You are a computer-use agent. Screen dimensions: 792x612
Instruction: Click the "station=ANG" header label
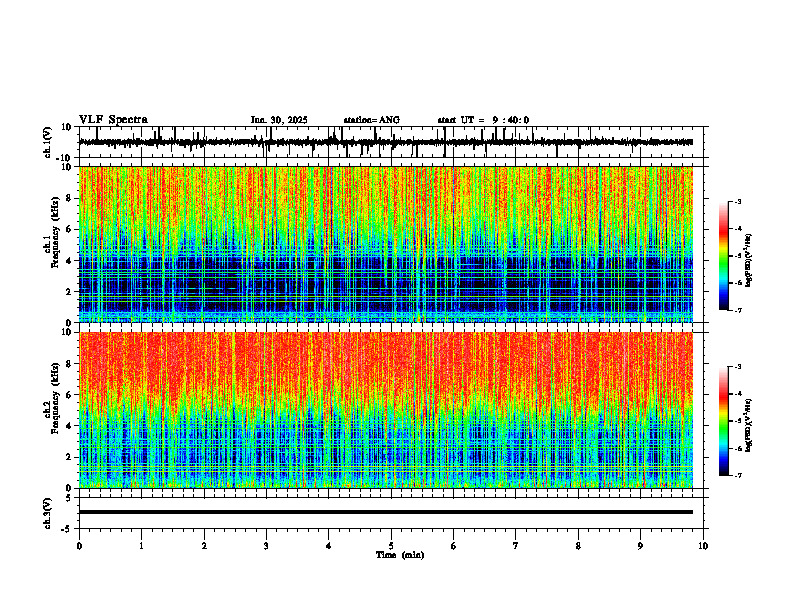(x=372, y=120)
